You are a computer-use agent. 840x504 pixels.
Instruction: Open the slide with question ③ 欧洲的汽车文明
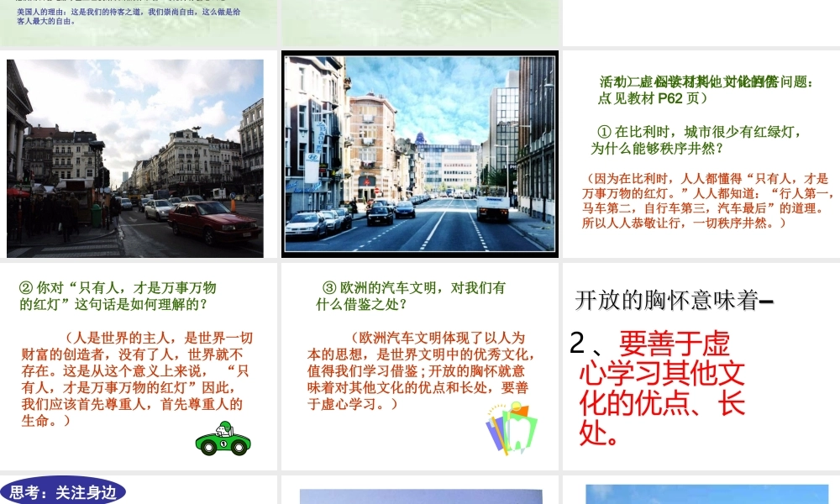[420, 365]
